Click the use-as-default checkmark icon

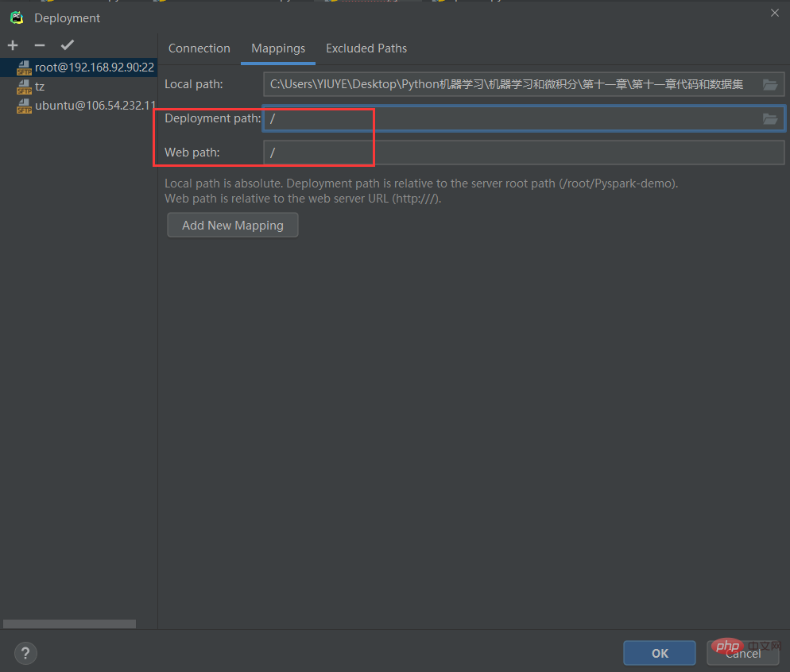[x=68, y=45]
